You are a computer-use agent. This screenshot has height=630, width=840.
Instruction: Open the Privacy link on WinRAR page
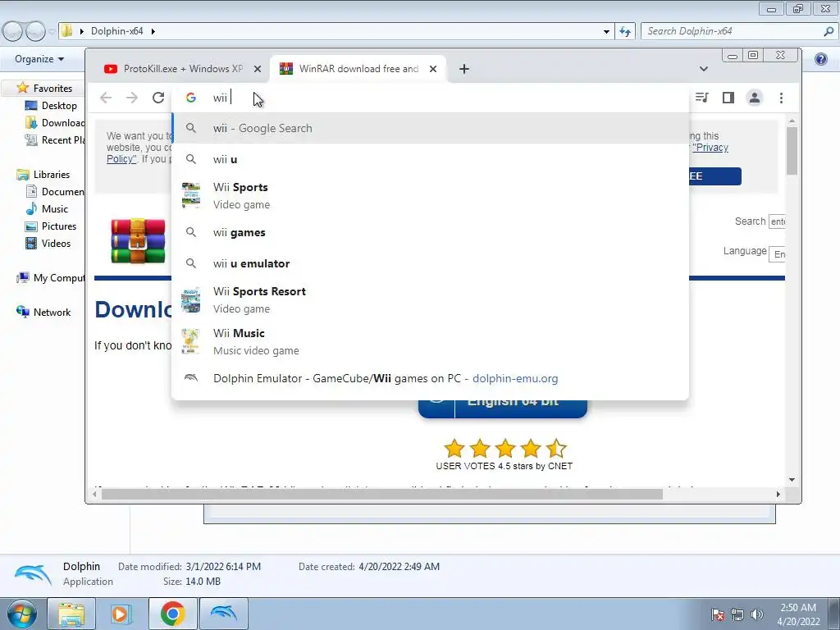[x=710, y=148]
